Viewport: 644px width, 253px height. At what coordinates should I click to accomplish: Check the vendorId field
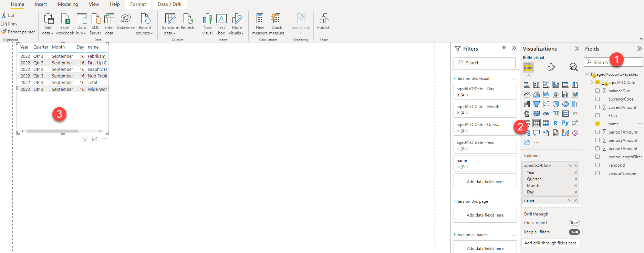click(x=598, y=165)
